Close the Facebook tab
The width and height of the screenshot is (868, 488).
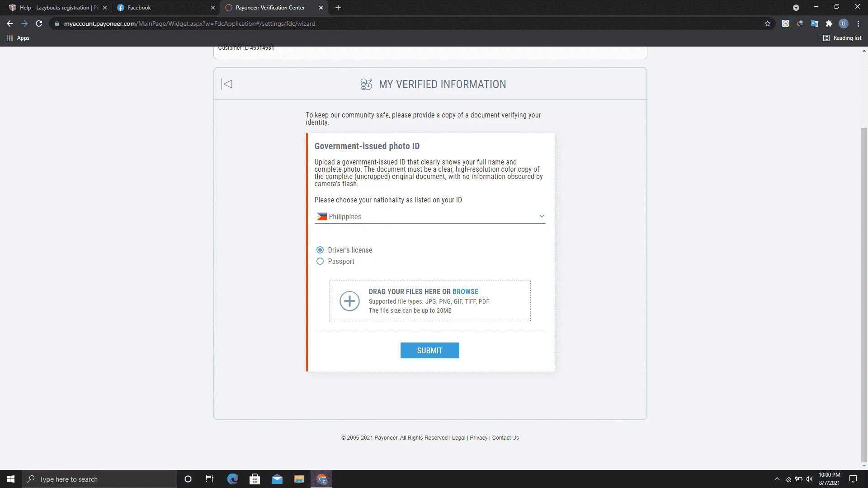click(213, 8)
